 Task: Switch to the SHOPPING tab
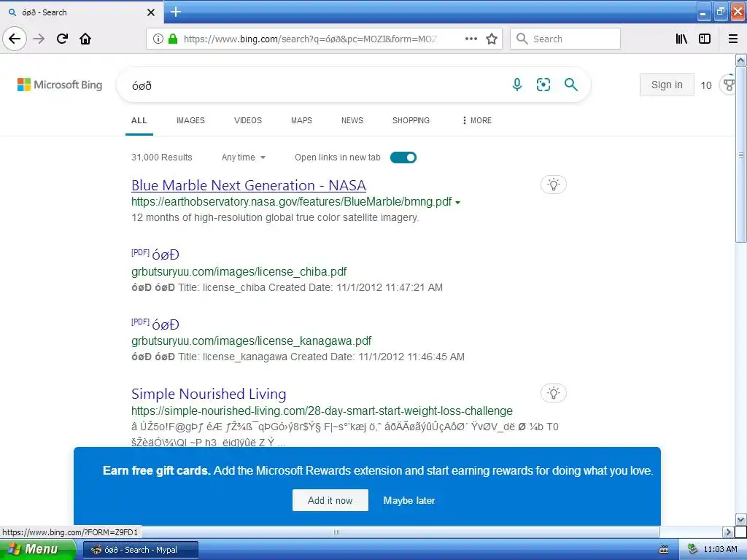pos(411,120)
